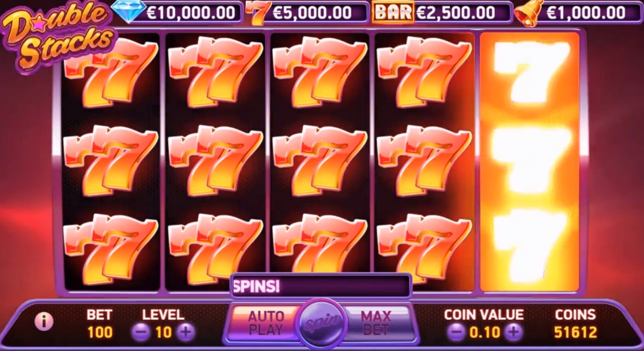The image size is (644, 351).
Task: Click the bet amount 100 display
Action: click(x=100, y=332)
